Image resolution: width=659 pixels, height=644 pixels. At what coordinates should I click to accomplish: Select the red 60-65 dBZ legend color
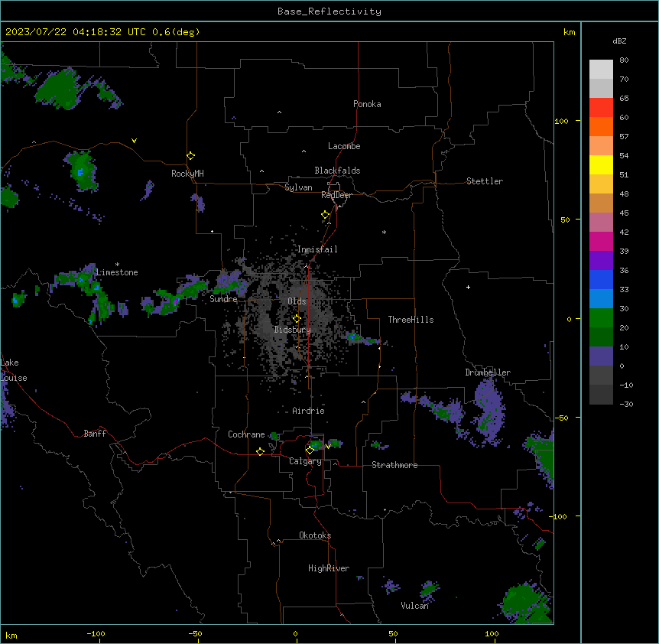click(601, 108)
